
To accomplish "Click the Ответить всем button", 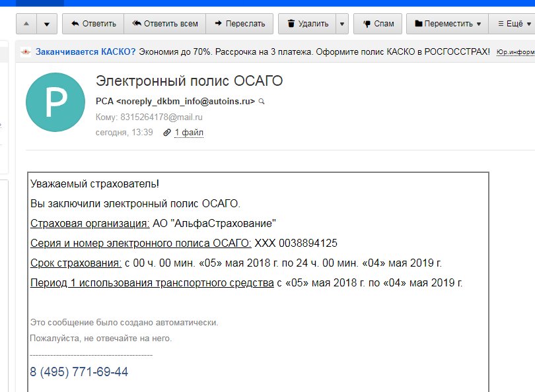I will tap(165, 24).
